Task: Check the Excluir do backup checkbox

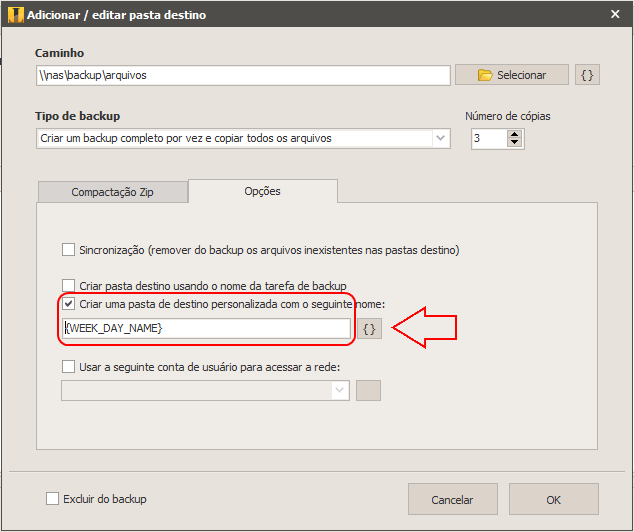Action: pos(52,499)
